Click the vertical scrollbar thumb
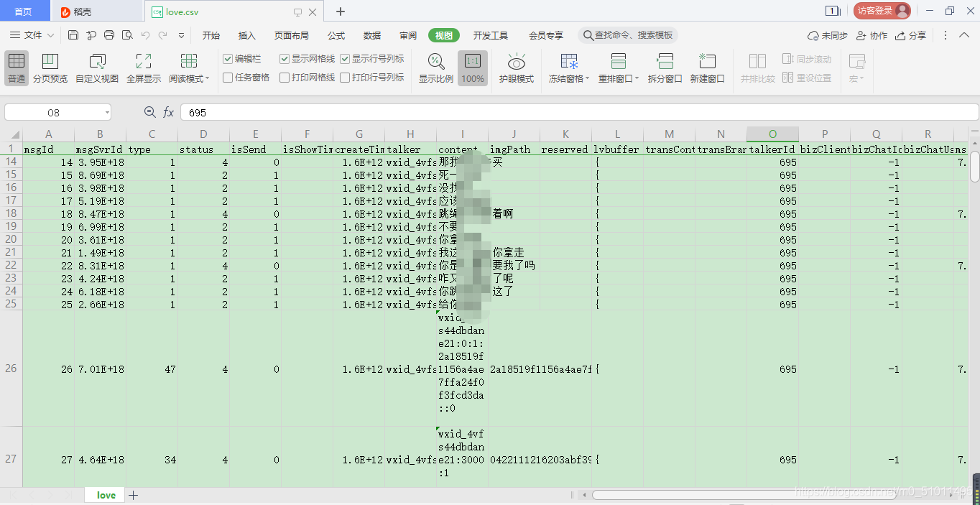Image resolution: width=980 pixels, height=505 pixels. point(975,166)
